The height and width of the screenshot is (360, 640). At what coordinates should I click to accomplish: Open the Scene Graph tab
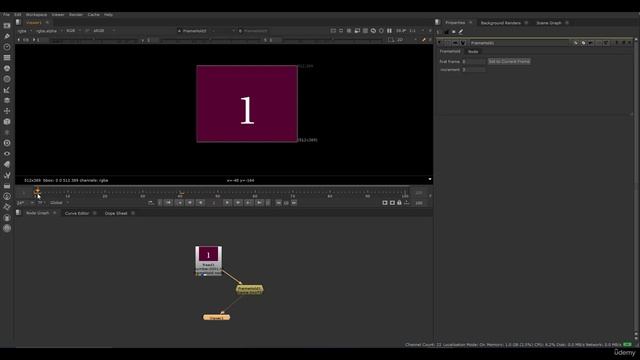point(549,23)
